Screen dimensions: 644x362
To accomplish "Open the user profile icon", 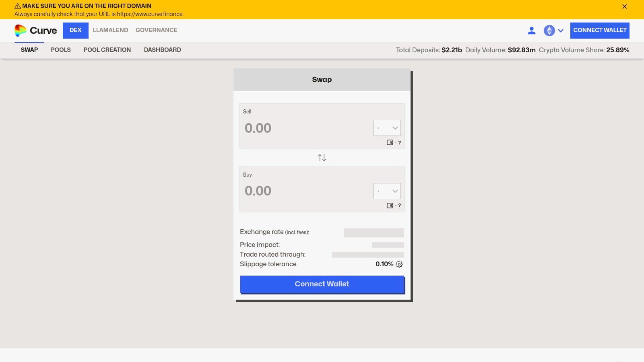I will [532, 30].
